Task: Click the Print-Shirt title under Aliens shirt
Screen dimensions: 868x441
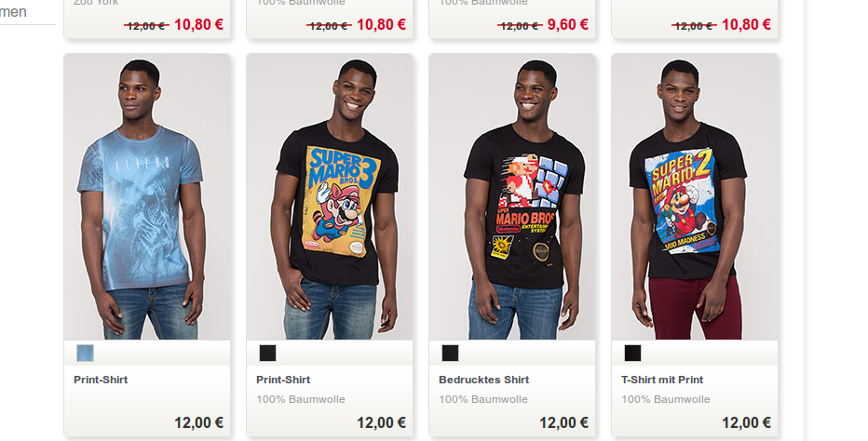Action: [x=101, y=380]
